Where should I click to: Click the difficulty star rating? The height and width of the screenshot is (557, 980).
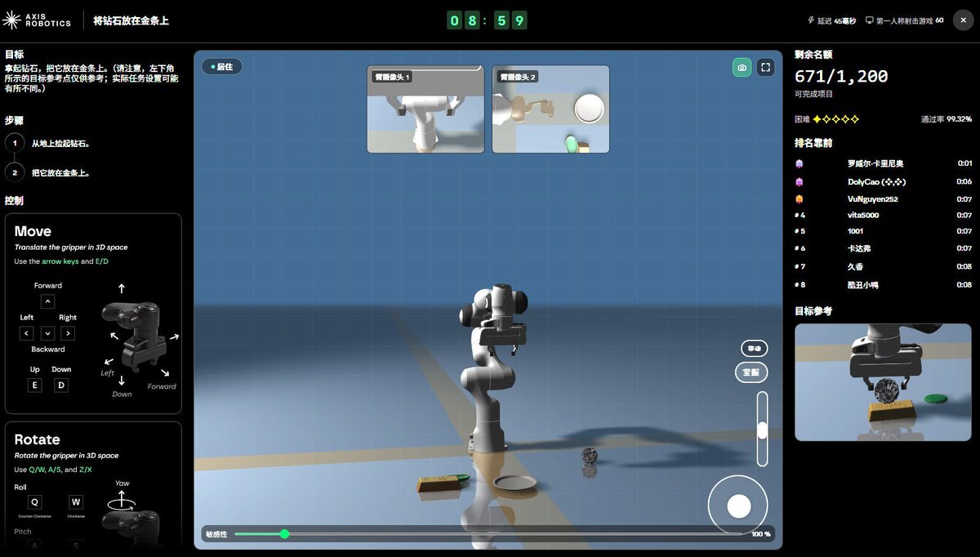835,119
